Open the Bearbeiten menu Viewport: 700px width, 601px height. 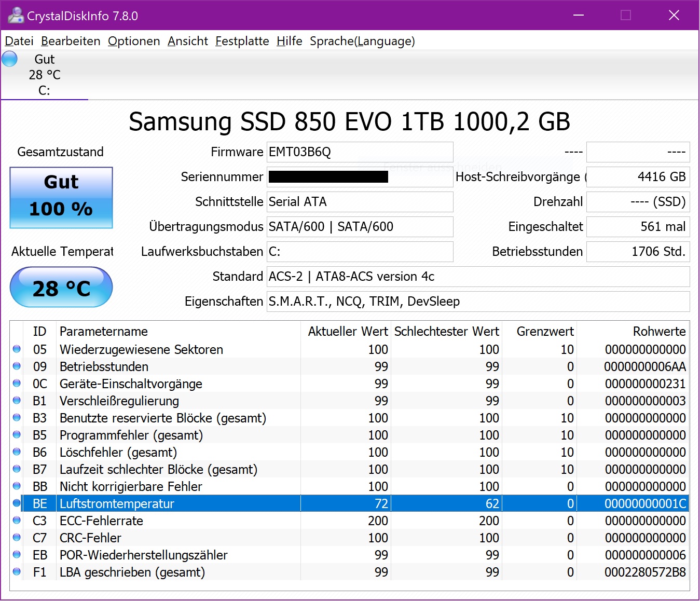coord(71,41)
